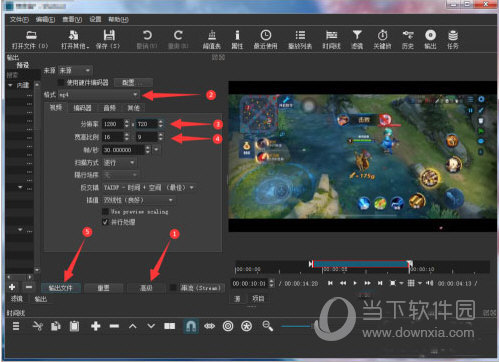Viewport: 499px width, 362px height.
Task: Open the frames per second preset dropdown
Action: coord(156,150)
